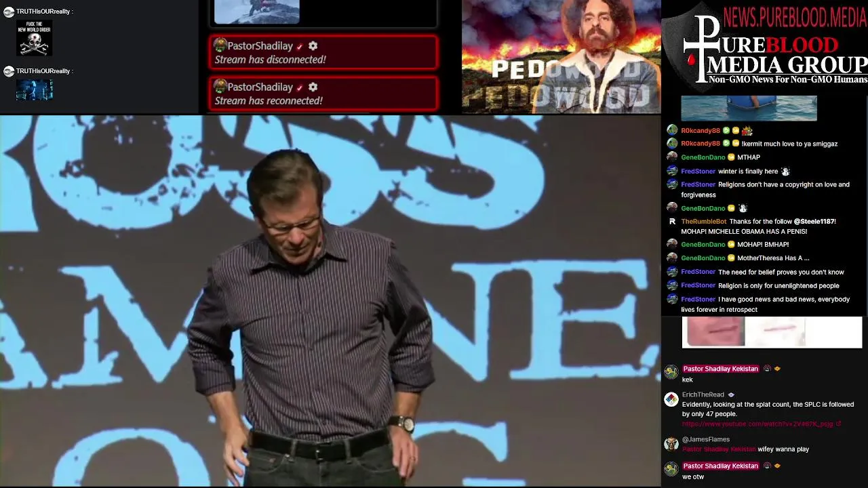This screenshot has width=868, height=488.
Task: Click ErichTheRead's hazard-diamond avatar
Action: (671, 399)
